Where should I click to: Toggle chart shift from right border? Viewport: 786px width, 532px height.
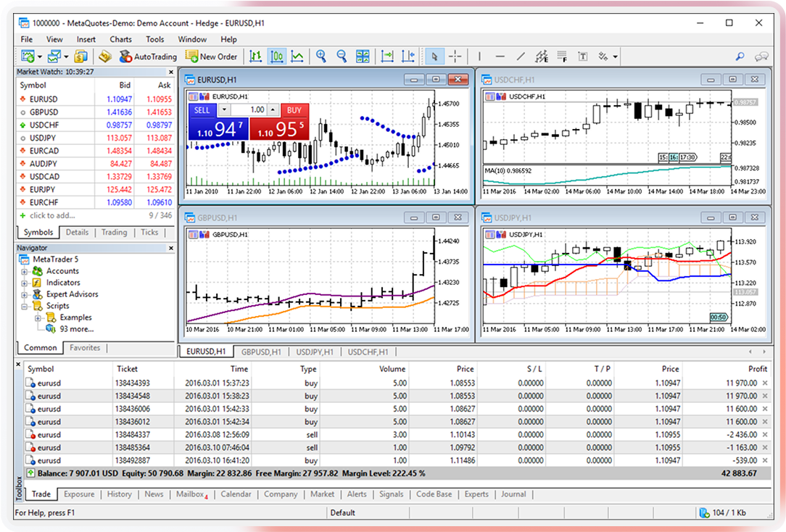(408, 57)
